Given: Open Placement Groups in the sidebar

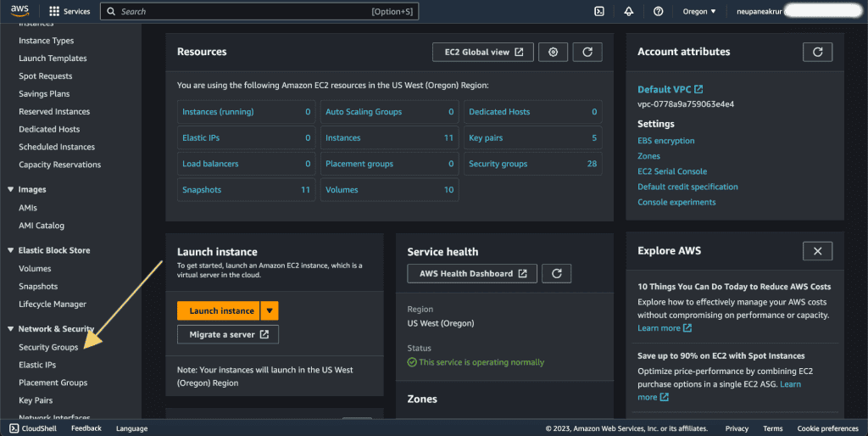Looking at the screenshot, I should click(x=53, y=383).
